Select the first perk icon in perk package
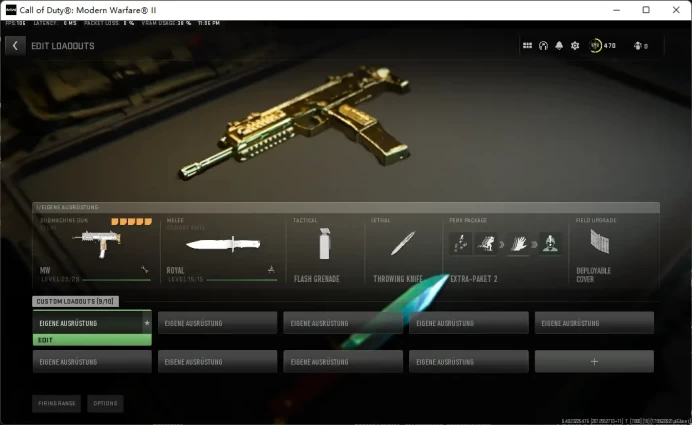692x425 pixels. pyautogui.click(x=460, y=243)
